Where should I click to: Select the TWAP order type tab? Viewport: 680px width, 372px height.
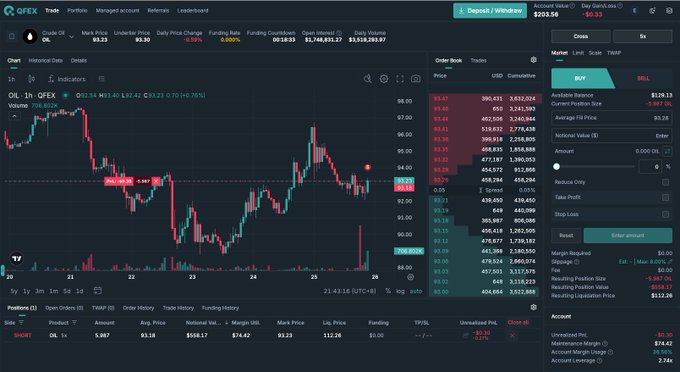tap(614, 52)
